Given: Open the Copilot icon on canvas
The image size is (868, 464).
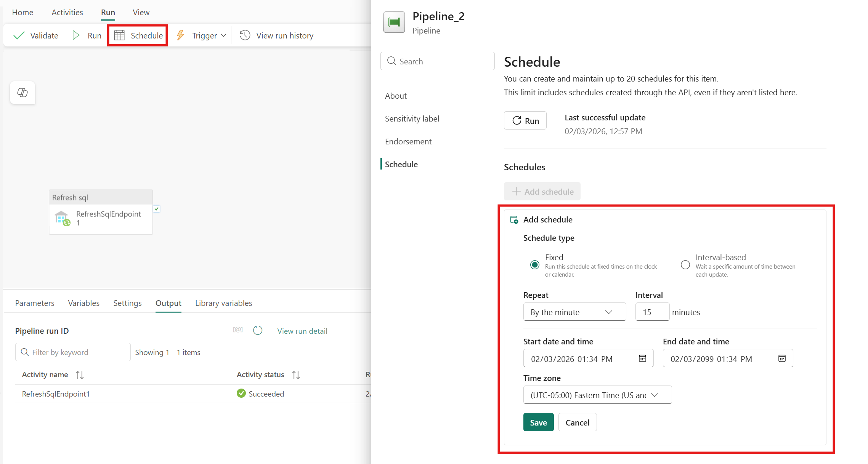Looking at the screenshot, I should tap(22, 93).
